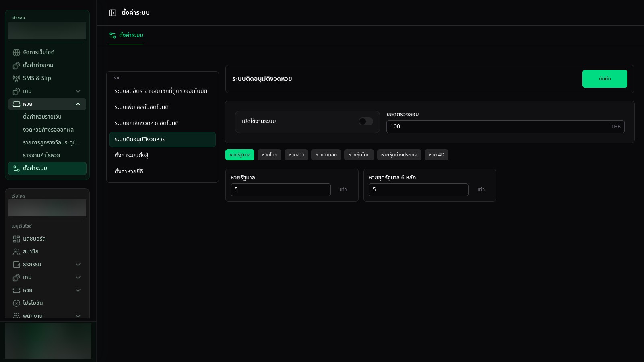Expand the upper เกม submenu chevron
This screenshot has height=362, width=644.
coord(78,91)
